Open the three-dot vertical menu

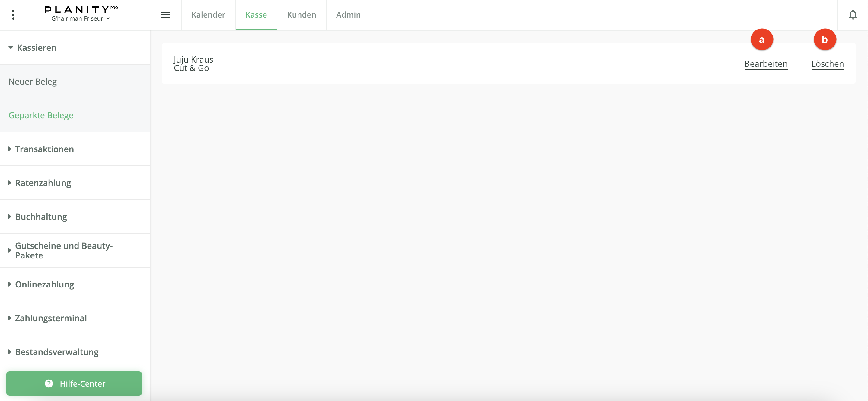pos(13,15)
